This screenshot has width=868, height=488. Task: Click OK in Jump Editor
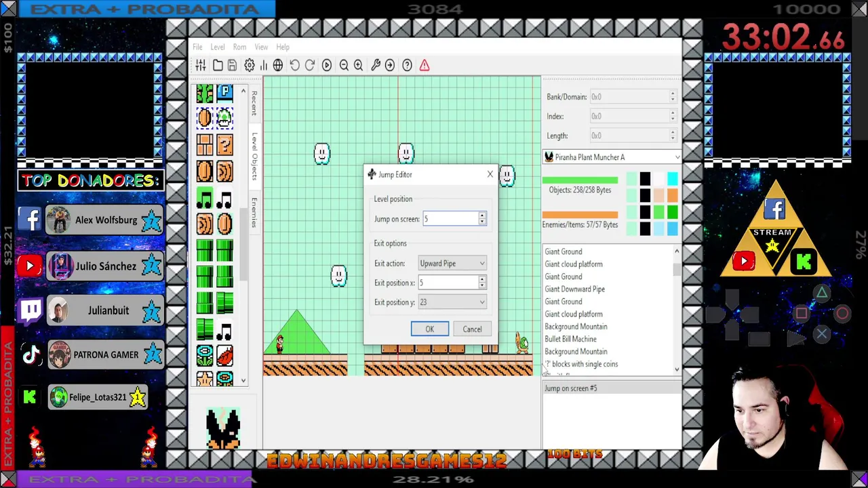pyautogui.click(x=430, y=329)
